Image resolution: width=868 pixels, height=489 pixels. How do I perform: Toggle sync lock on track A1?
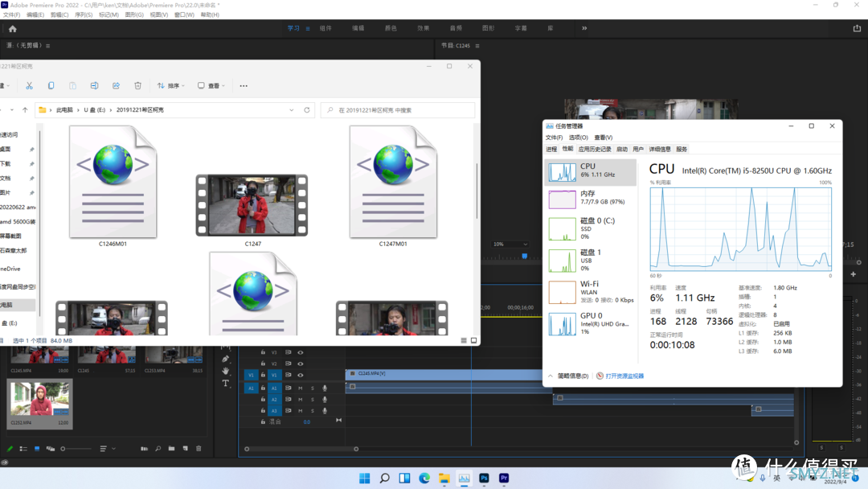click(x=289, y=388)
